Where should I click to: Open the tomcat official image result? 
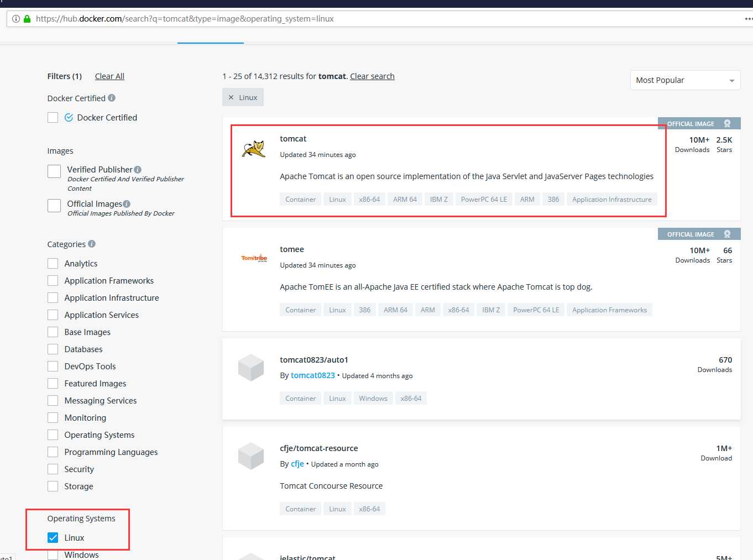(x=293, y=139)
